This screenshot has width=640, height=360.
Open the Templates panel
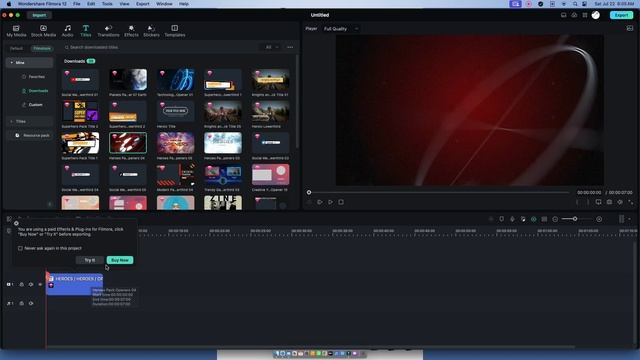click(x=175, y=31)
